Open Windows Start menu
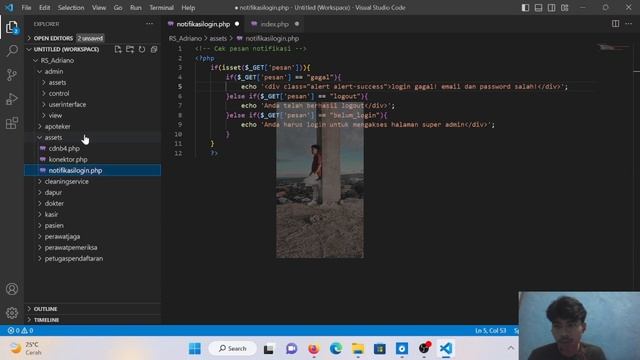This screenshot has height=360, width=640. (x=195, y=349)
